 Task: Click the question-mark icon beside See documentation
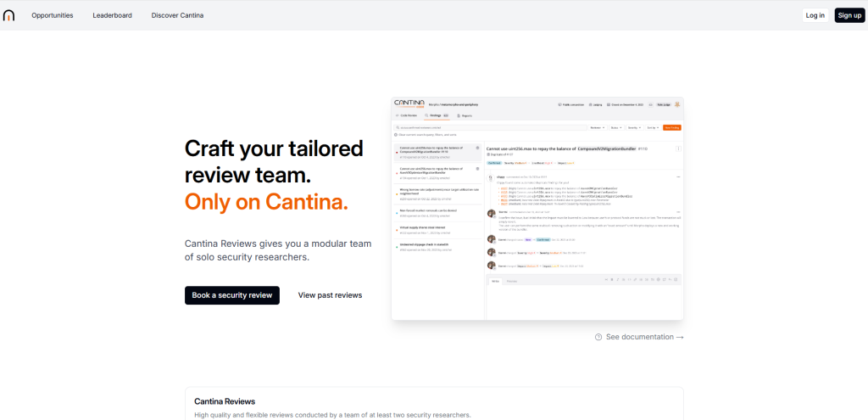coord(598,337)
